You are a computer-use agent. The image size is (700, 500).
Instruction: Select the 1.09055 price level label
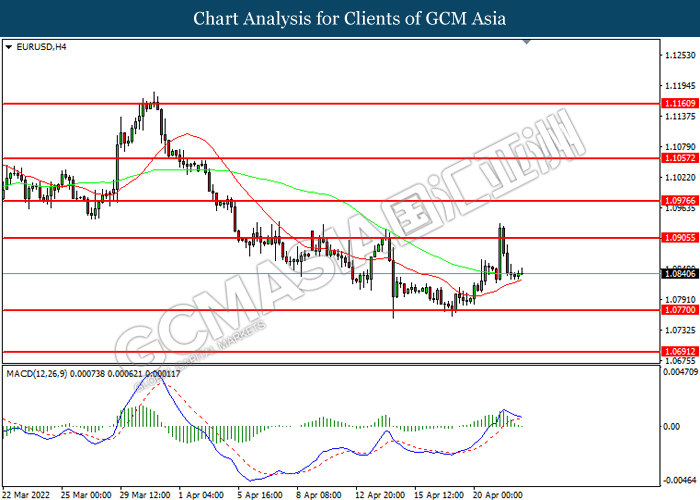point(680,238)
